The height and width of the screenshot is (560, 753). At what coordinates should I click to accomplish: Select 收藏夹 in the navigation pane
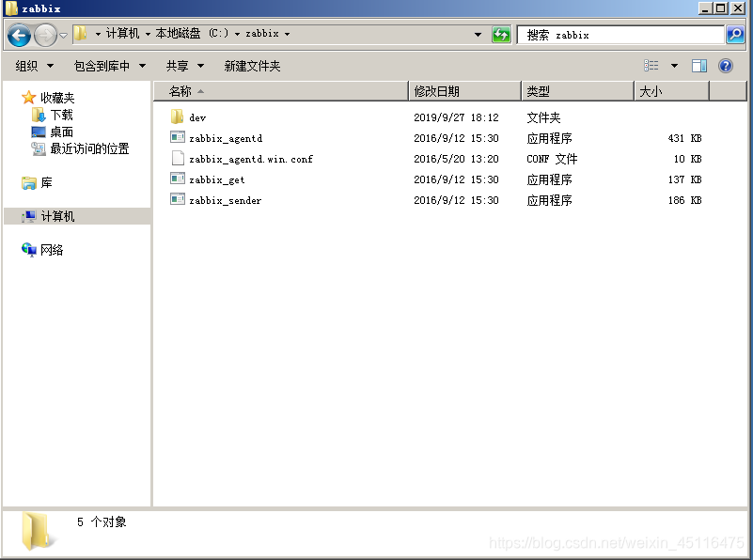(x=57, y=98)
